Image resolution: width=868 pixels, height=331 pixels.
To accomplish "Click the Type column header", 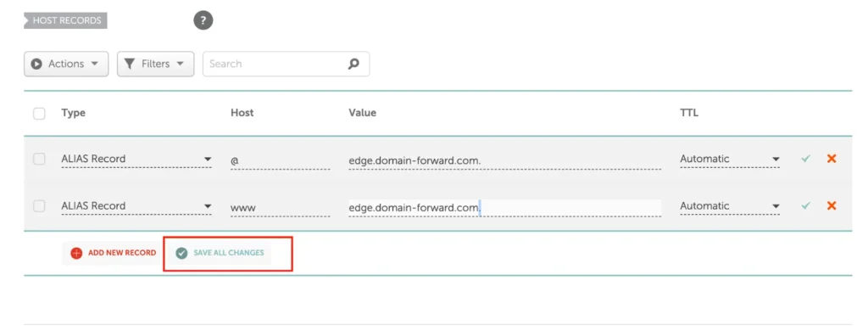I will coord(73,113).
